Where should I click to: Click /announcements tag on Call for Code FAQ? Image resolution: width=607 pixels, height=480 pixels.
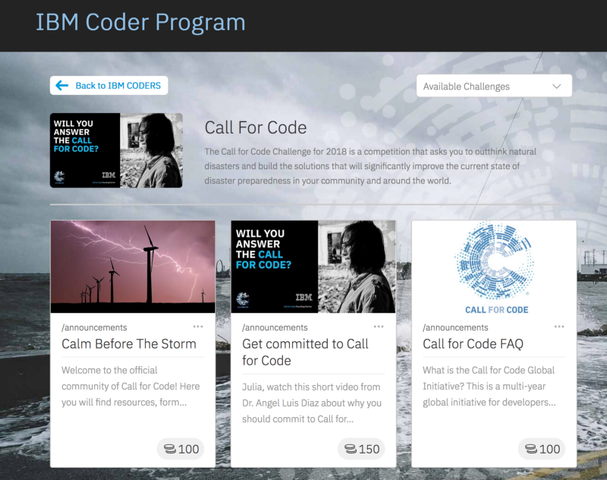(455, 327)
